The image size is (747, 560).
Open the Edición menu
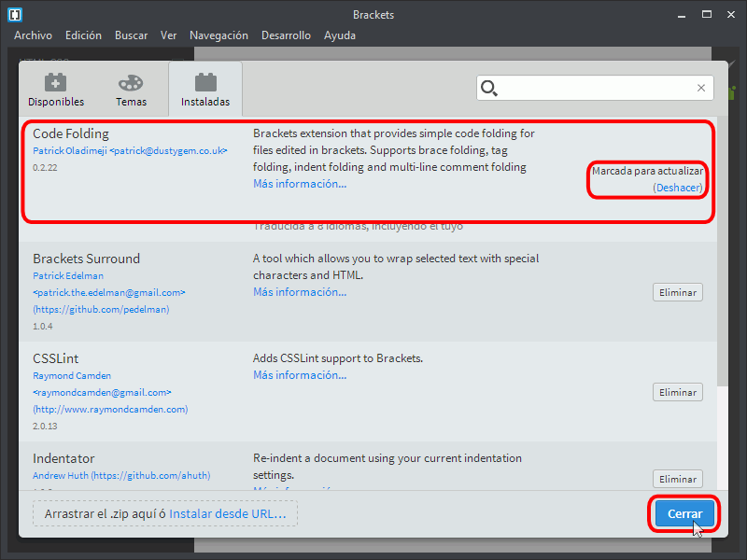point(83,35)
